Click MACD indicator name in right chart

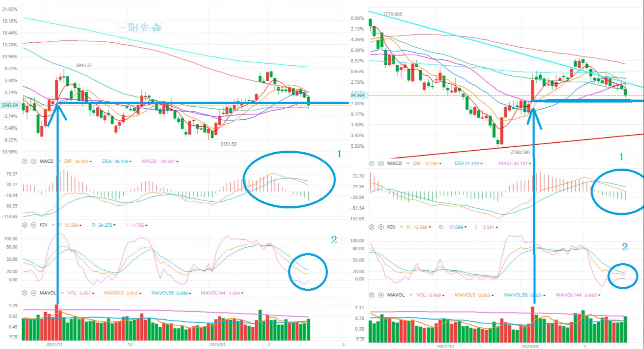click(x=394, y=163)
